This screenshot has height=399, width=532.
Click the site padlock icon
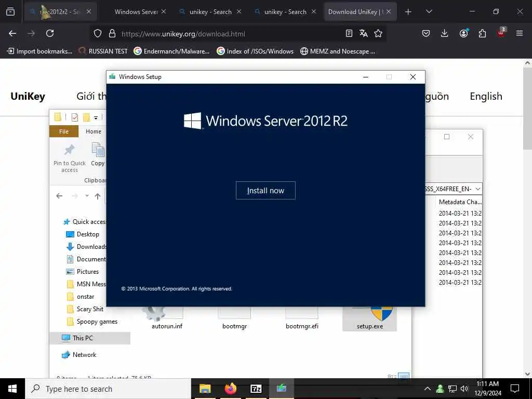pos(112,34)
